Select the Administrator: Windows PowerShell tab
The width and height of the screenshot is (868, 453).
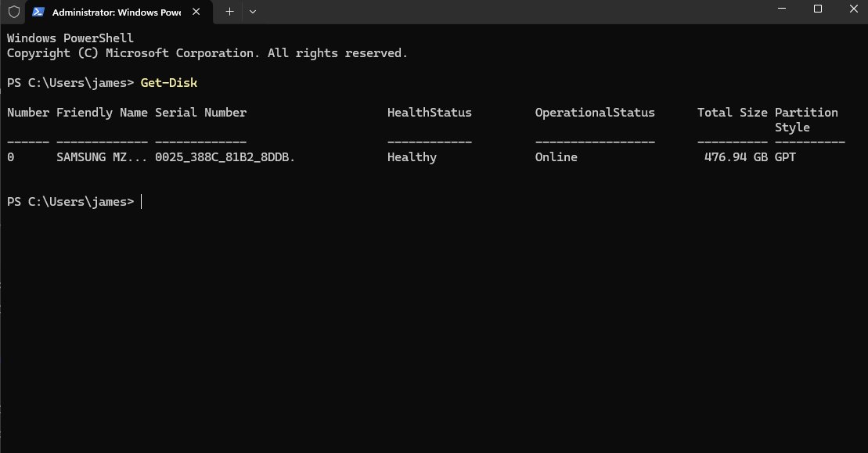[118, 13]
